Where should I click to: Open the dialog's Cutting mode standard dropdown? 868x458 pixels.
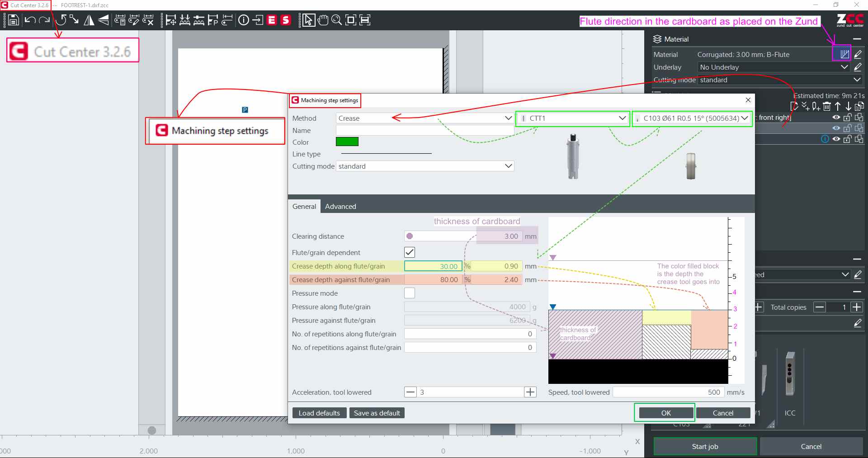pos(425,166)
